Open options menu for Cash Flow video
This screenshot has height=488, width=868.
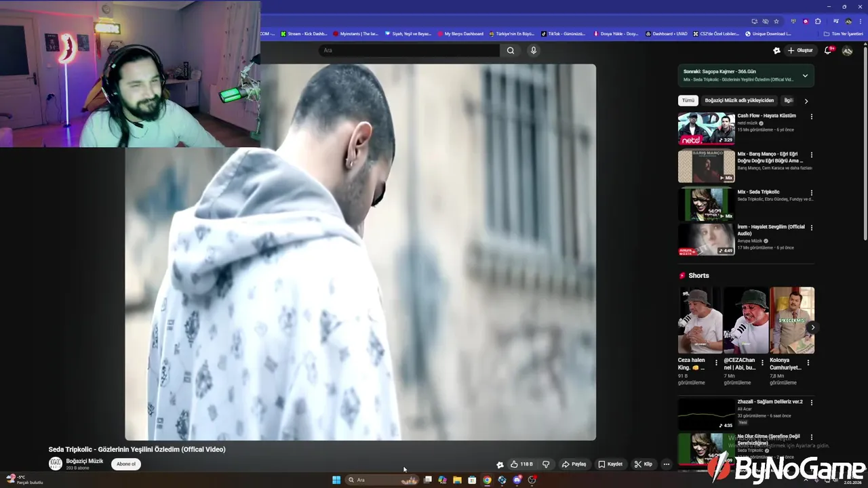click(811, 117)
